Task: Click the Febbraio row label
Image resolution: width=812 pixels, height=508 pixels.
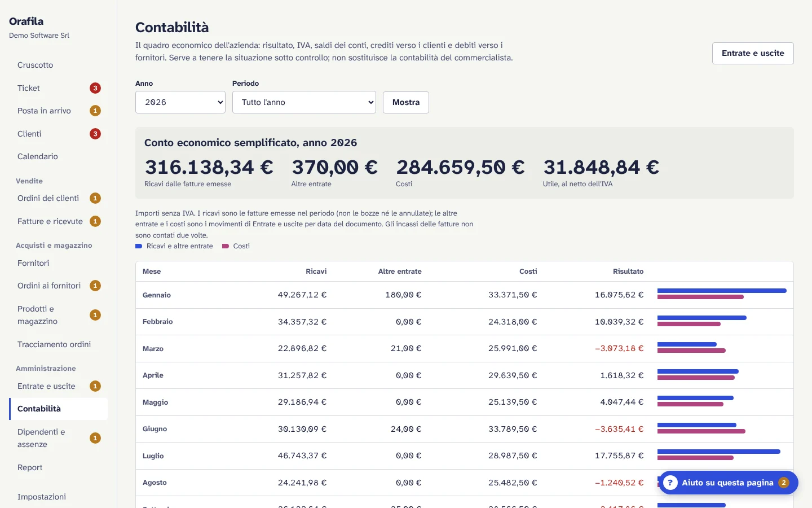Action: [x=158, y=322]
